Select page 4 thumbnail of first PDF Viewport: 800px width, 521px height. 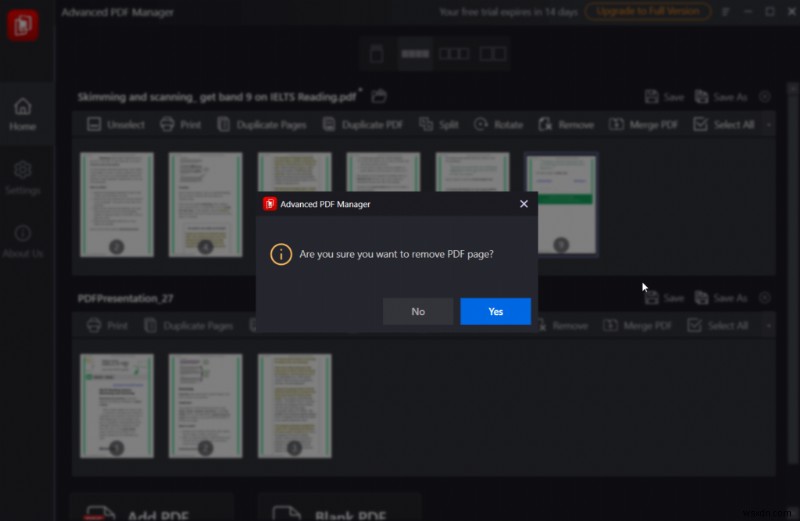(x=206, y=204)
